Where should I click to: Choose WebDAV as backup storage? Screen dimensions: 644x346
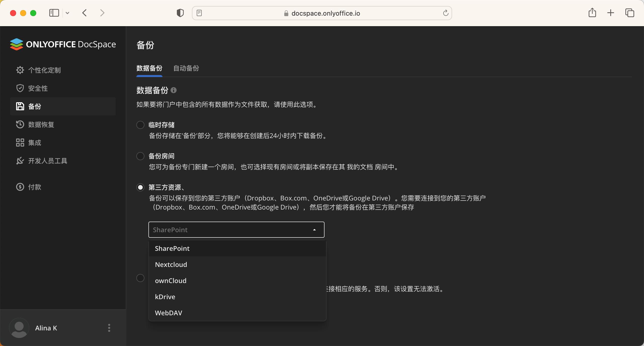[169, 313]
